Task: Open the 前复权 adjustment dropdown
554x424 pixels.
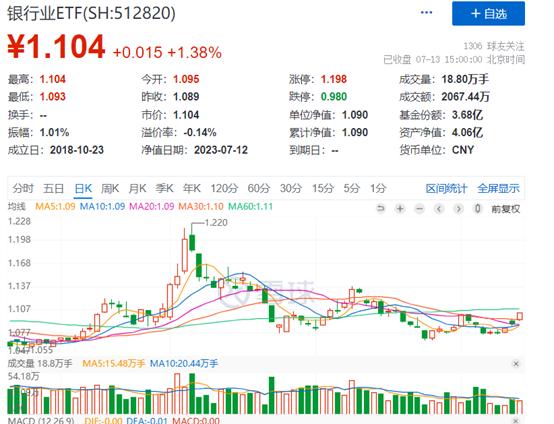Action: pos(506,209)
